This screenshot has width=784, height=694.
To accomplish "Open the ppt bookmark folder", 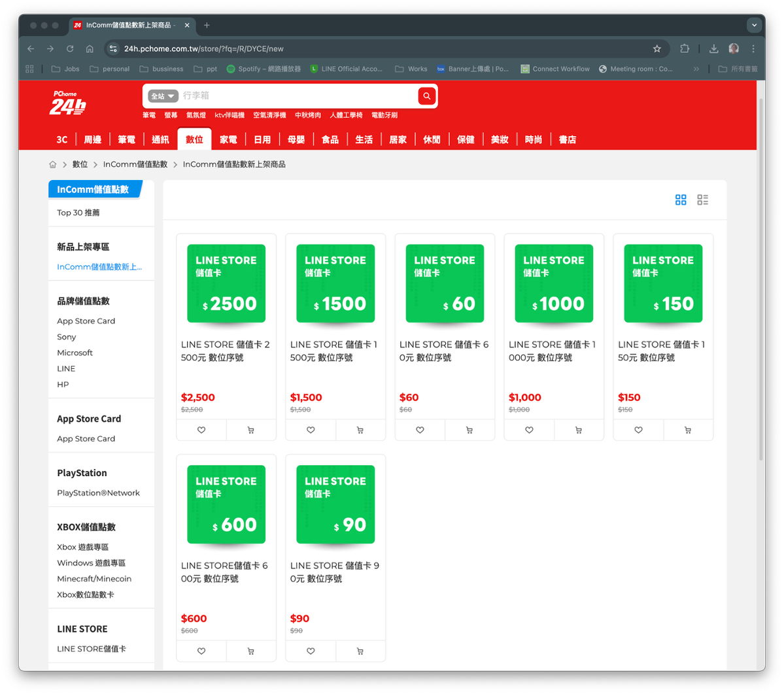I will (205, 69).
